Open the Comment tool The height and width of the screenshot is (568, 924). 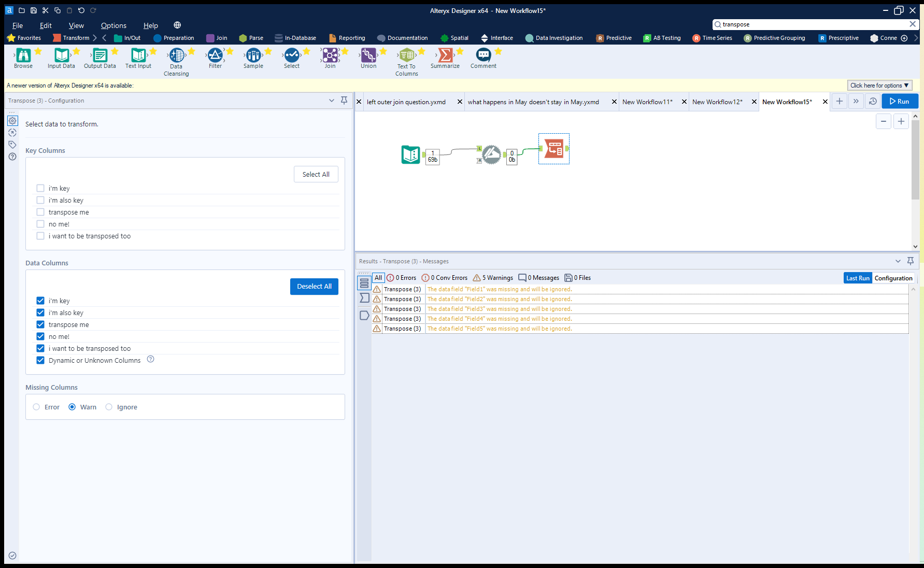tap(483, 58)
